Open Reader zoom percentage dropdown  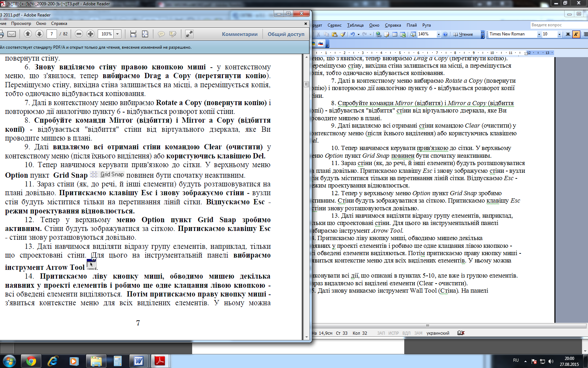coord(118,34)
